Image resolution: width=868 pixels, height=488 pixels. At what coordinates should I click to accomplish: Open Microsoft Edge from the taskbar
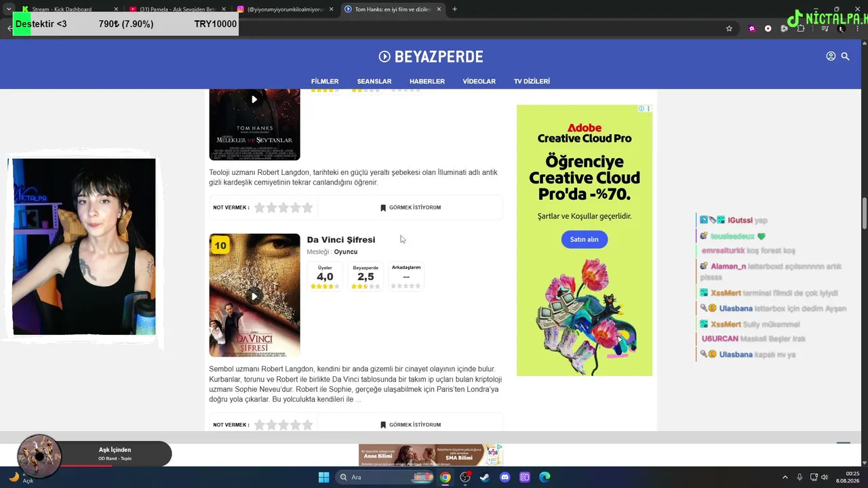coord(545,477)
